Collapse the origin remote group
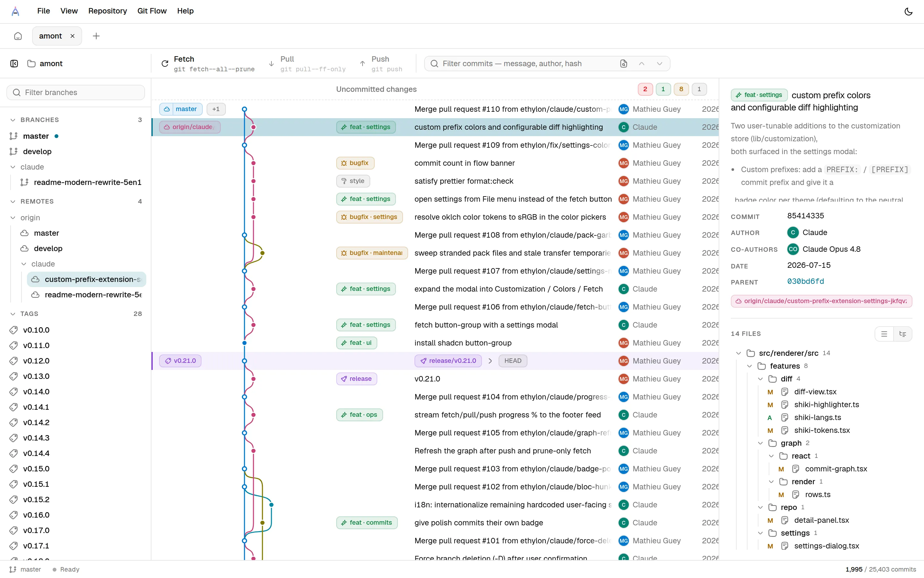The height and width of the screenshot is (578, 924). coord(13,217)
